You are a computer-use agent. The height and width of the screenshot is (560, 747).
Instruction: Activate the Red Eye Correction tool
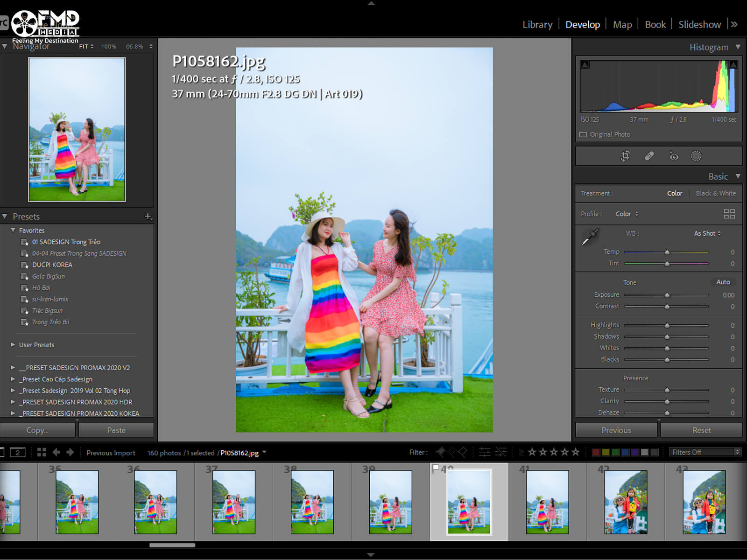(673, 156)
